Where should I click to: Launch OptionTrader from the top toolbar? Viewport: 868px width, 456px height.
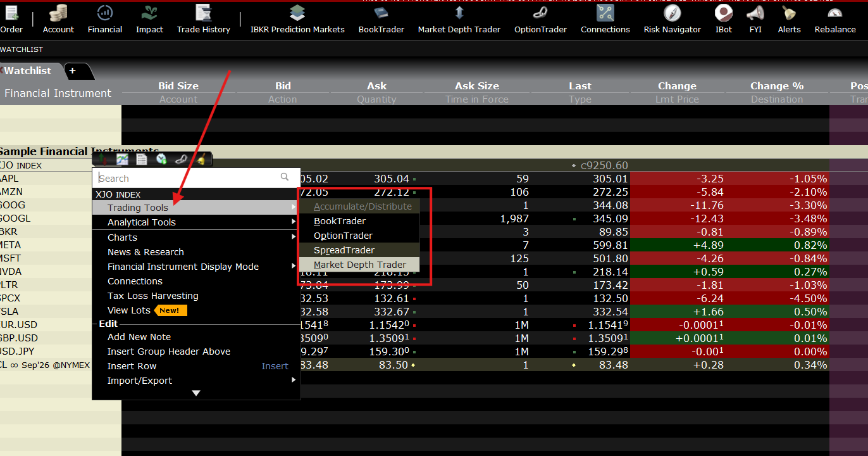click(x=540, y=19)
